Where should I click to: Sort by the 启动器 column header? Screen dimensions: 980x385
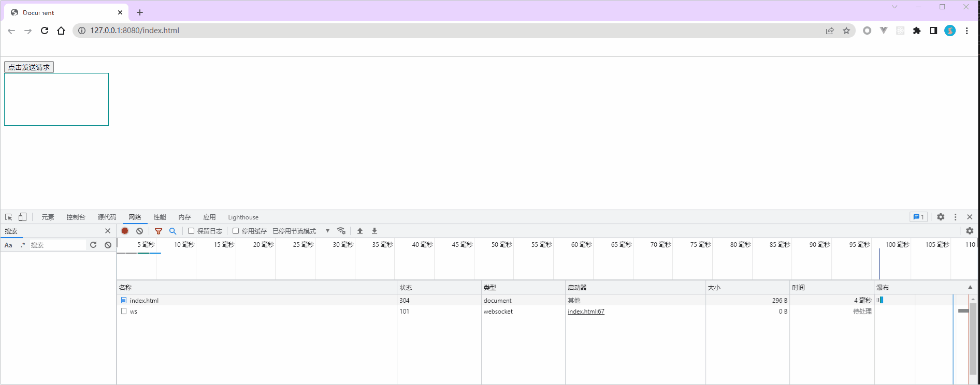coord(636,288)
